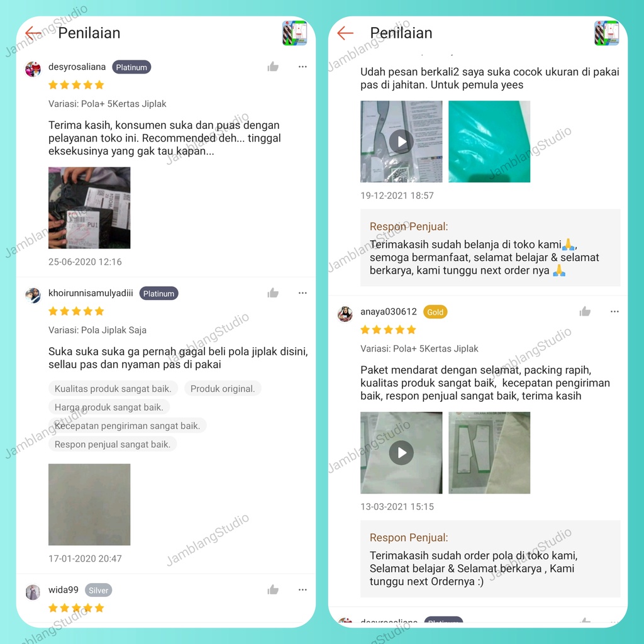Play the video in the 19-12-2021 review

401,142
